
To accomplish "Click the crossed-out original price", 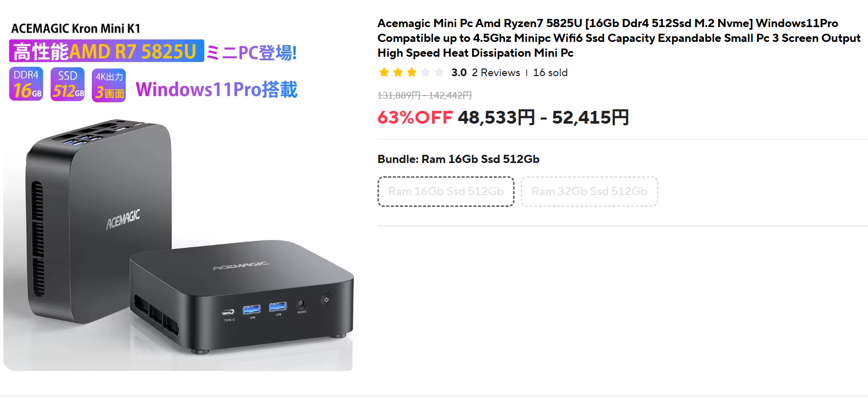I will pos(424,96).
